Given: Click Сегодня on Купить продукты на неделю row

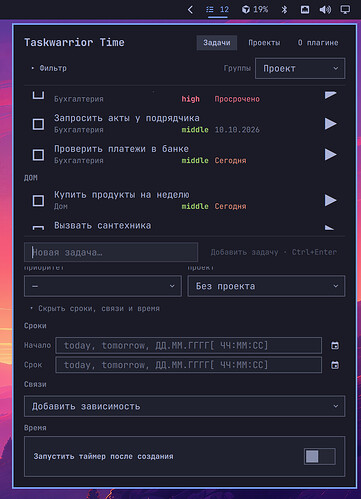Looking at the screenshot, I should 230,206.
